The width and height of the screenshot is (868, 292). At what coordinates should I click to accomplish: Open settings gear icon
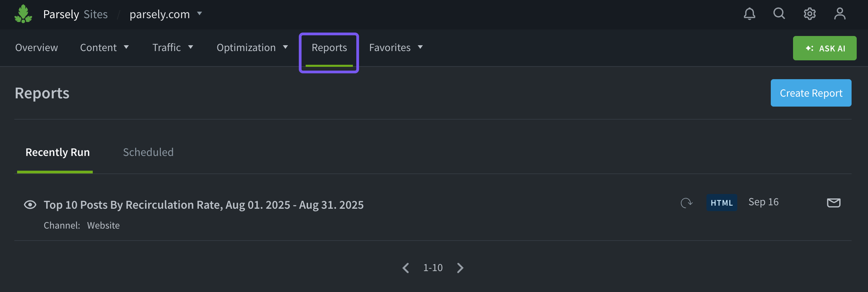pos(809,14)
